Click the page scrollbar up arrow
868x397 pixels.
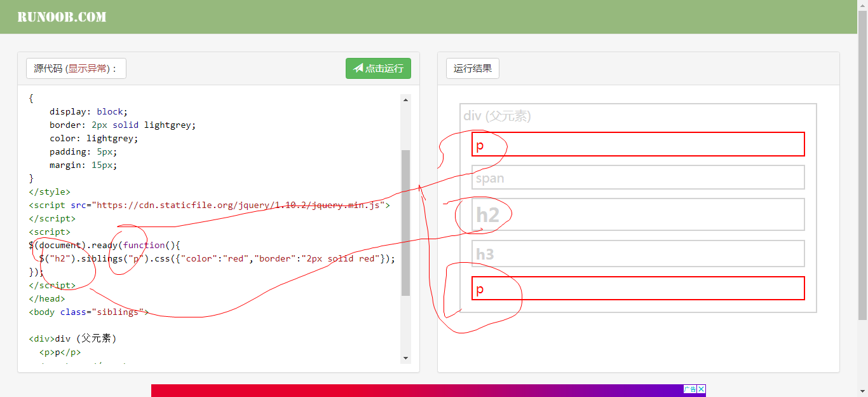pyautogui.click(x=863, y=4)
